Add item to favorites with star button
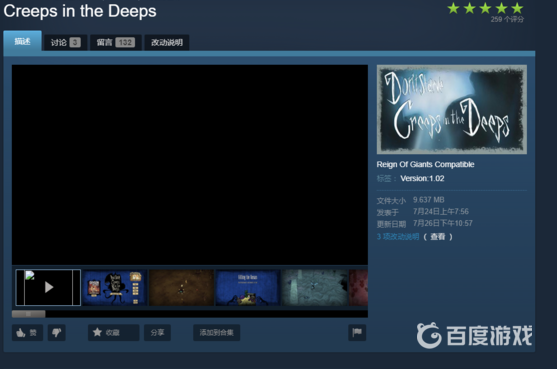This screenshot has height=369, width=557. [x=113, y=332]
